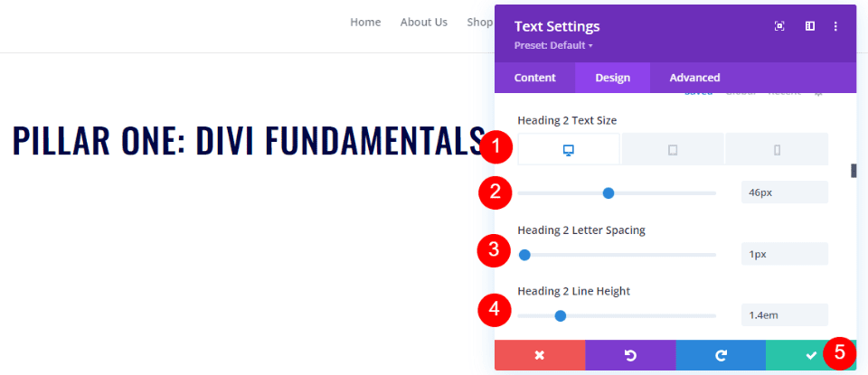
Task: Click the Heading 2 Text Size label
Action: [x=567, y=119]
